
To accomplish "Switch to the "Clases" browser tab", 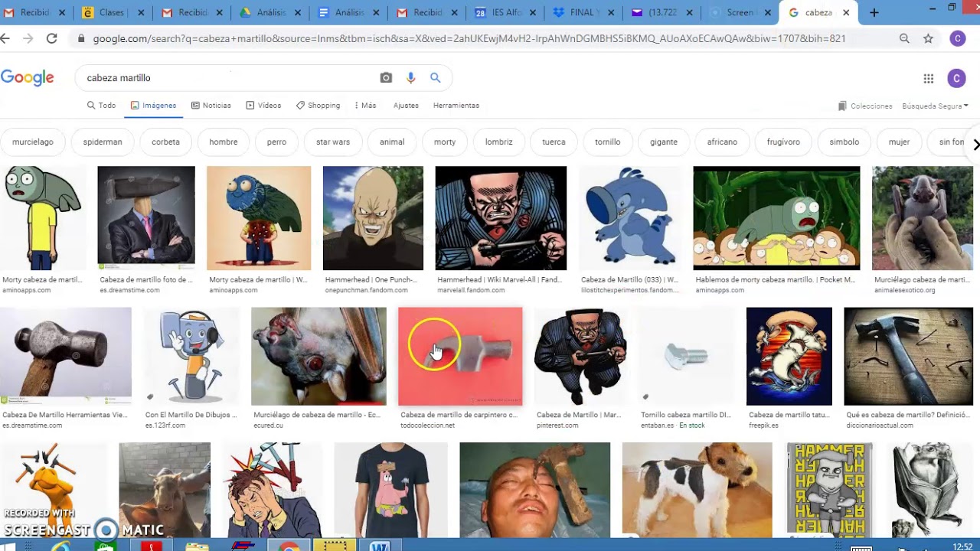I will pyautogui.click(x=113, y=12).
